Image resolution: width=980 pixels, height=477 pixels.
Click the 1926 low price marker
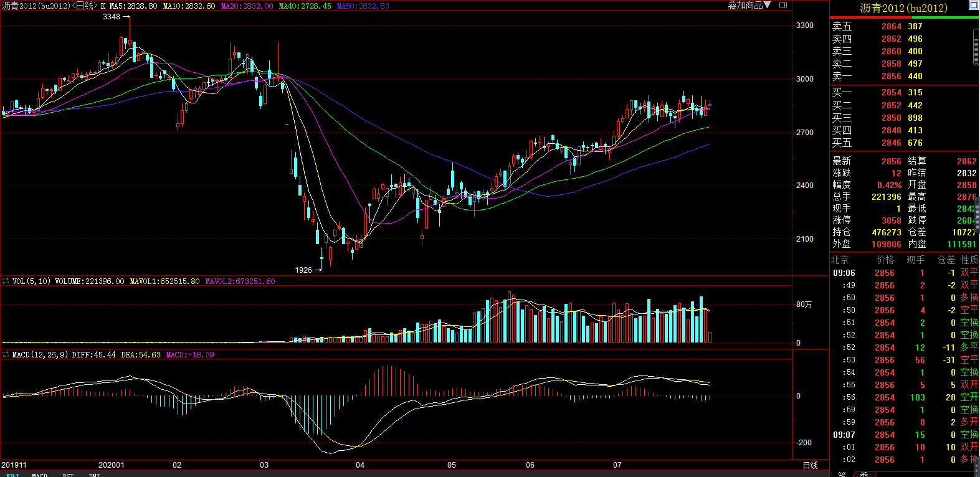(303, 270)
